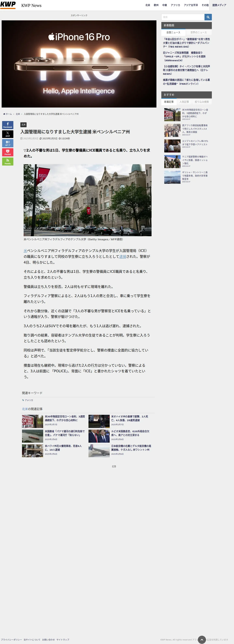Bookmark with Hatena B! button
This screenshot has height=644, width=234.
pos(8,143)
